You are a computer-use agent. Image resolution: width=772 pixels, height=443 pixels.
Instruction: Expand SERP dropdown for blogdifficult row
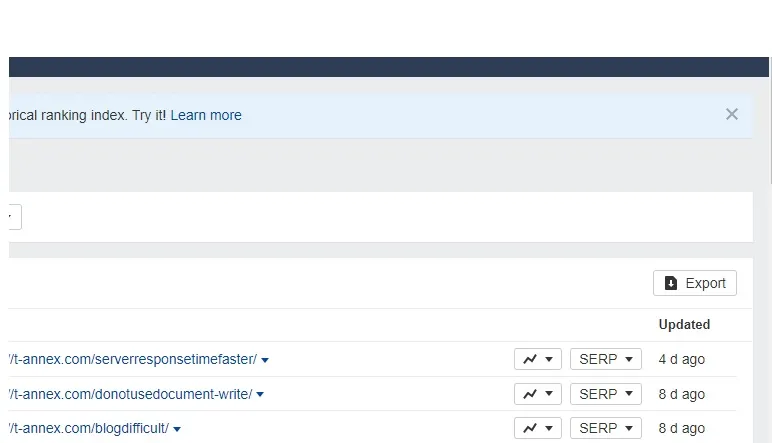(605, 428)
